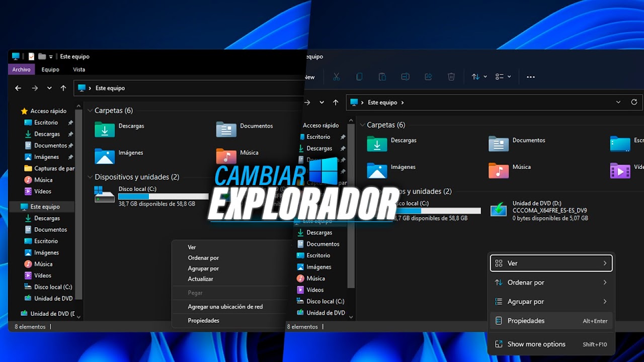Select Acceso rápido in left window sidebar
This screenshot has width=644, height=362.
43,111
